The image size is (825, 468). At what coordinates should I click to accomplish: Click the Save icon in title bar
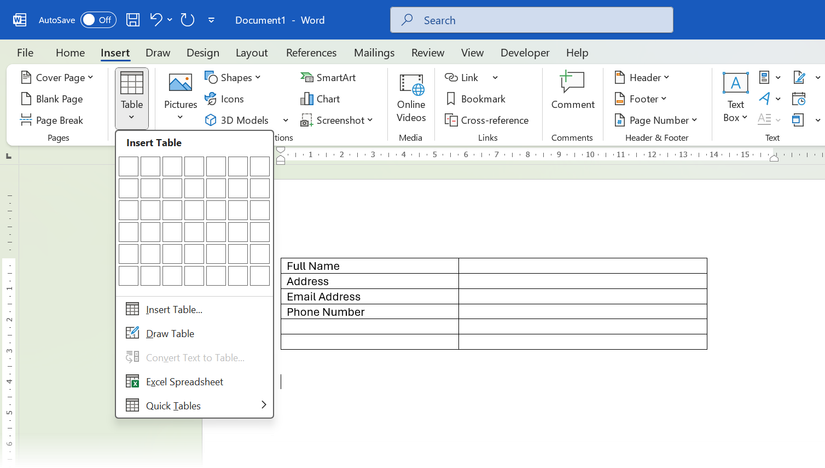(x=134, y=20)
